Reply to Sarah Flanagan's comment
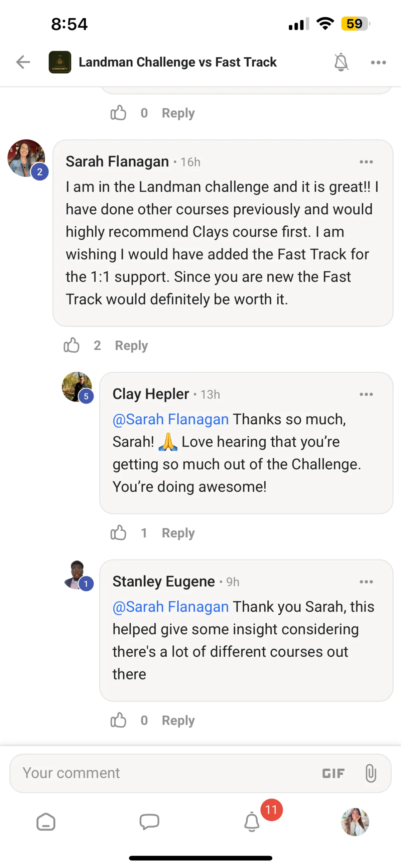Viewport: 401px width, 868px height. click(x=131, y=345)
